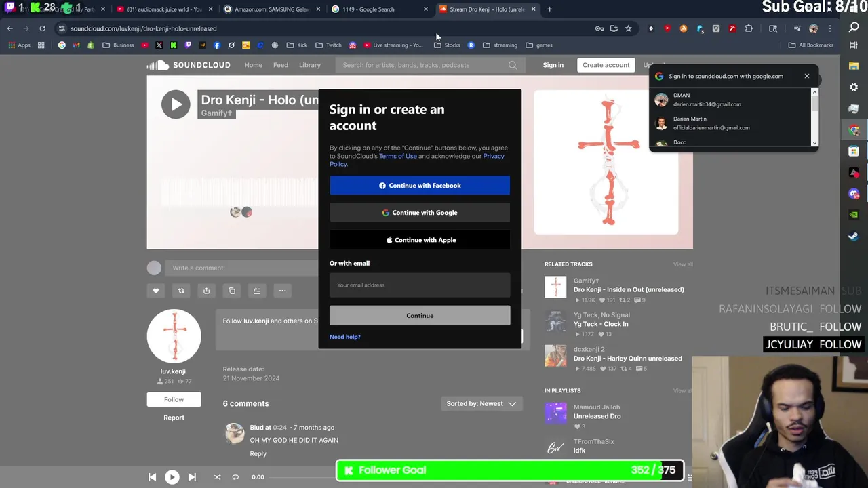The image size is (868, 488).
Task: Click the SoundCloud logo
Action: coord(189,65)
